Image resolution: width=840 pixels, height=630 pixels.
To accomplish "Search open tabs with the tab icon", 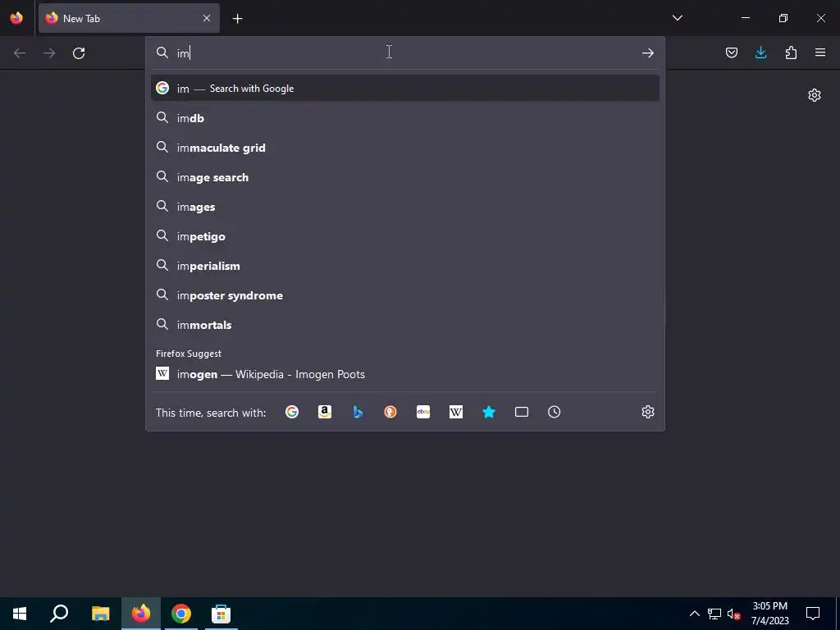I will 521,412.
